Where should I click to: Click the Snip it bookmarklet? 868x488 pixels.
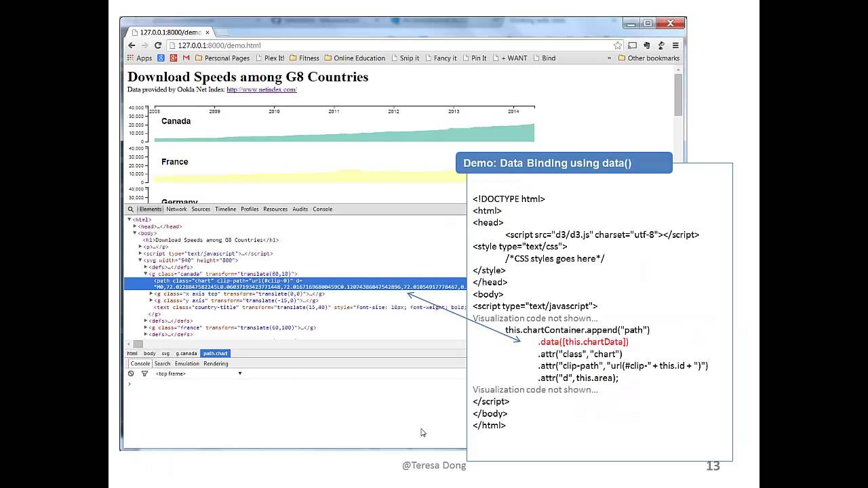pyautogui.click(x=405, y=58)
